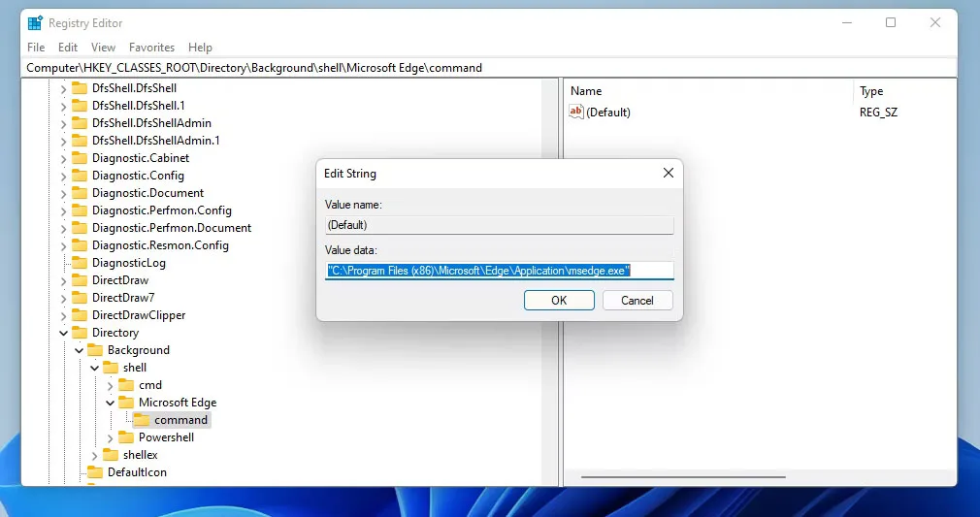The height and width of the screenshot is (517, 980).
Task: Expand the DirectDraw key
Action: (63, 282)
